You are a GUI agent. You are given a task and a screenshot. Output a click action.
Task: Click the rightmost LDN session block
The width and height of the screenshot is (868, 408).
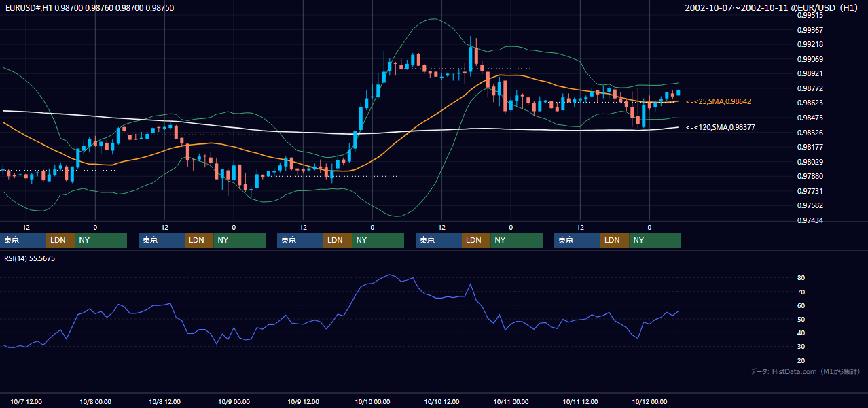click(x=615, y=240)
